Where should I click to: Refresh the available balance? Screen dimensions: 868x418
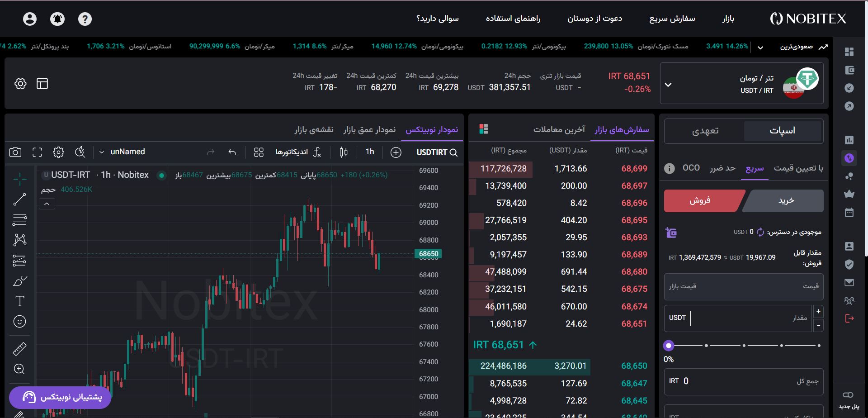[760, 232]
